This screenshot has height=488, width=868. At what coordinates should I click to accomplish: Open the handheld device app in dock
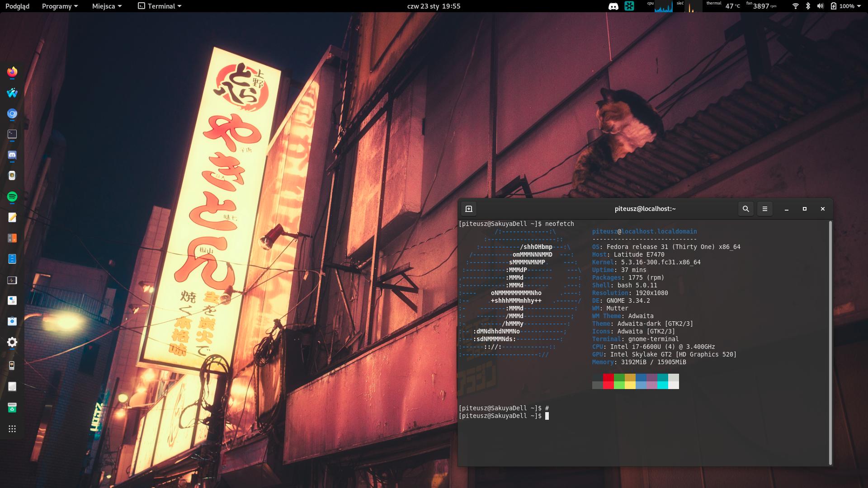(12, 366)
